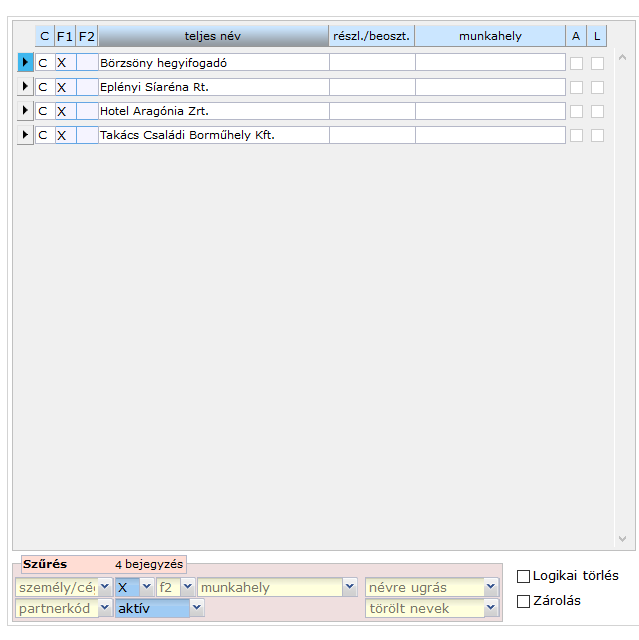The width and height of the screenshot is (639, 640).
Task: Click the részl./beoszt. column header
Action: point(371,36)
